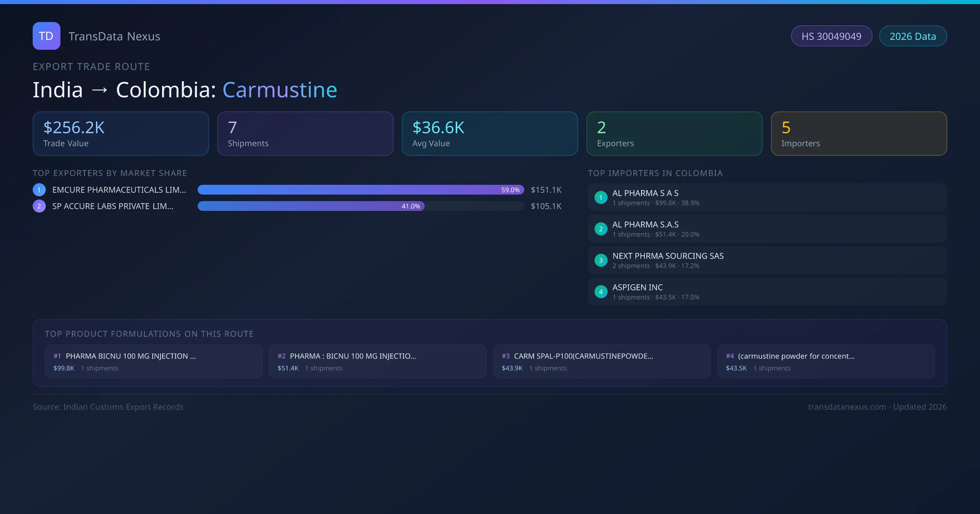Click SP Accure's 41.0% market share bar
Viewport: 980px width, 514px height.
click(311, 206)
